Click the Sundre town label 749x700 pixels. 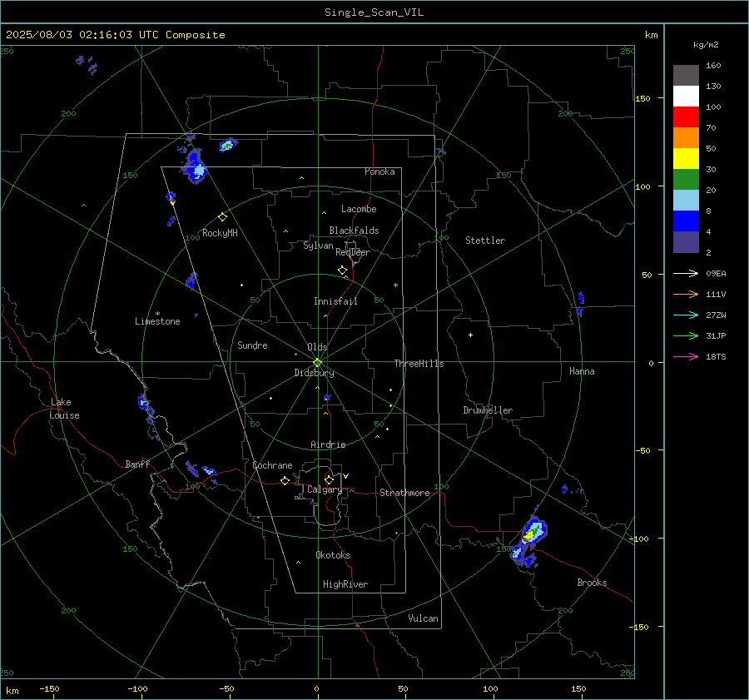pyautogui.click(x=252, y=345)
